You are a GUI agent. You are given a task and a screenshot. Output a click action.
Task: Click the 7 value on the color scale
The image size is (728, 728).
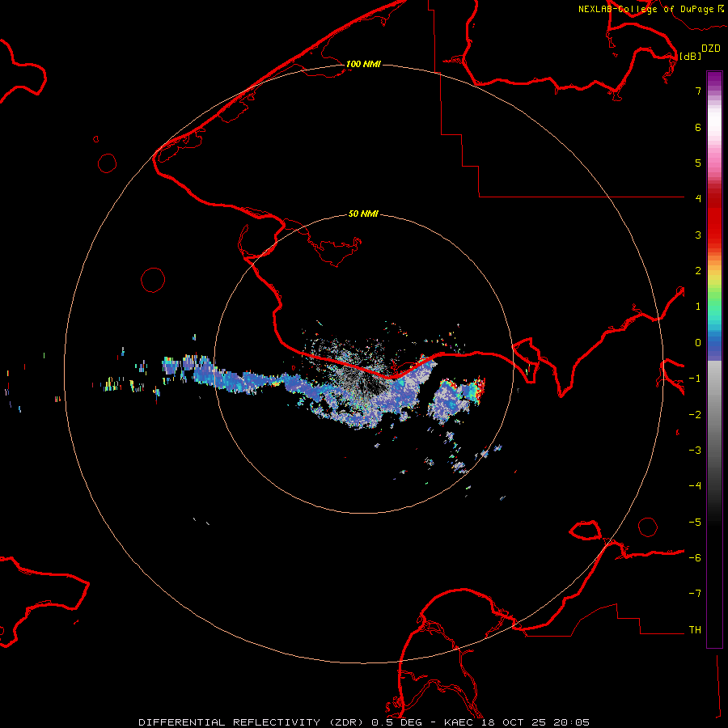coord(698,91)
